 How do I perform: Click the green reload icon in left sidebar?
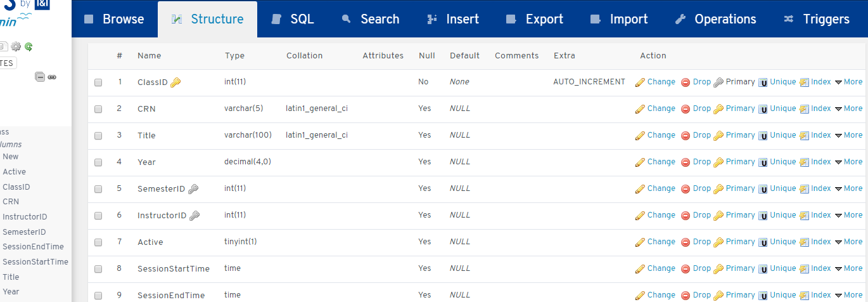29,46
